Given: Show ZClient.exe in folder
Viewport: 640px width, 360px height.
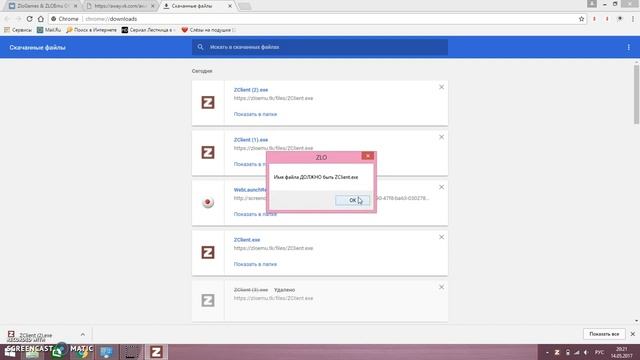Looking at the screenshot, I should [255, 264].
